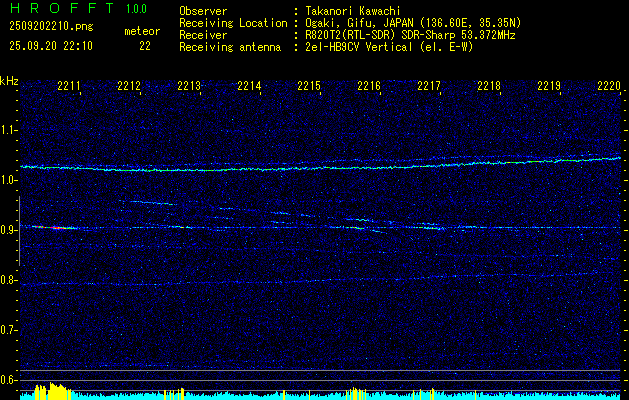Screen dimensions: 629x400
Task: Click the 2219 time marker
Action: point(549,86)
